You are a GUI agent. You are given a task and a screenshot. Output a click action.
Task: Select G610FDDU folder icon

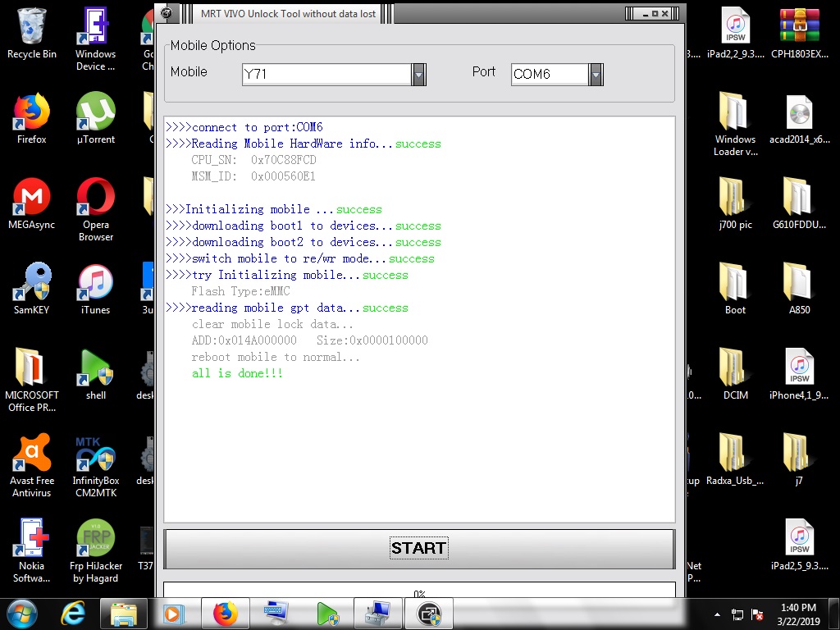799,203
